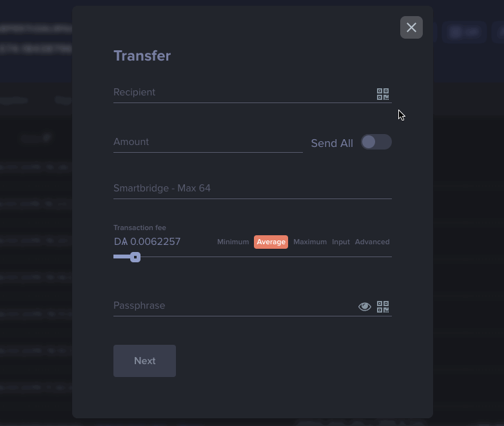Reveal passphrase with the eye icon
The image size is (504, 426).
pos(365,307)
